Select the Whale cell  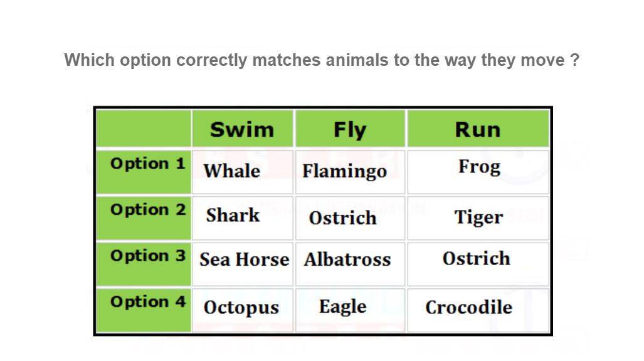(232, 171)
